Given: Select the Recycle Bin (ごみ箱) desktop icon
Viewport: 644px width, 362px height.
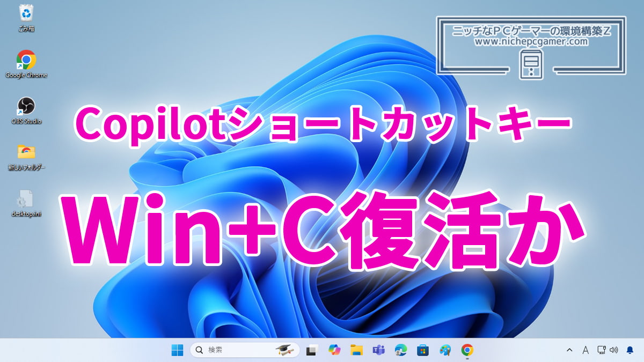Looking at the screenshot, I should click(x=26, y=17).
